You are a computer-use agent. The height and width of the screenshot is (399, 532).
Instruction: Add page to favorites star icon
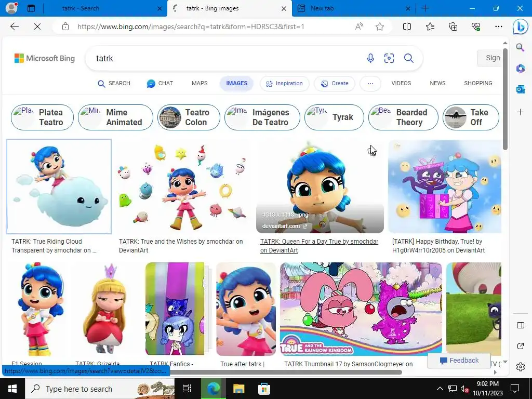pos(380,26)
